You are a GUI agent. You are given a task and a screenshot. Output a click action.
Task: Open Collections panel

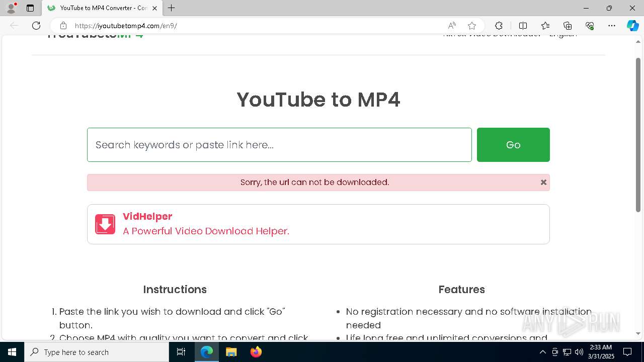pos(568,26)
